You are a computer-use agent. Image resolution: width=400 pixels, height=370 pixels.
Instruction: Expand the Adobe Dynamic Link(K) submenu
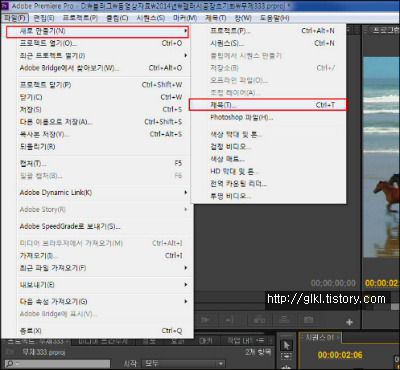click(103, 193)
